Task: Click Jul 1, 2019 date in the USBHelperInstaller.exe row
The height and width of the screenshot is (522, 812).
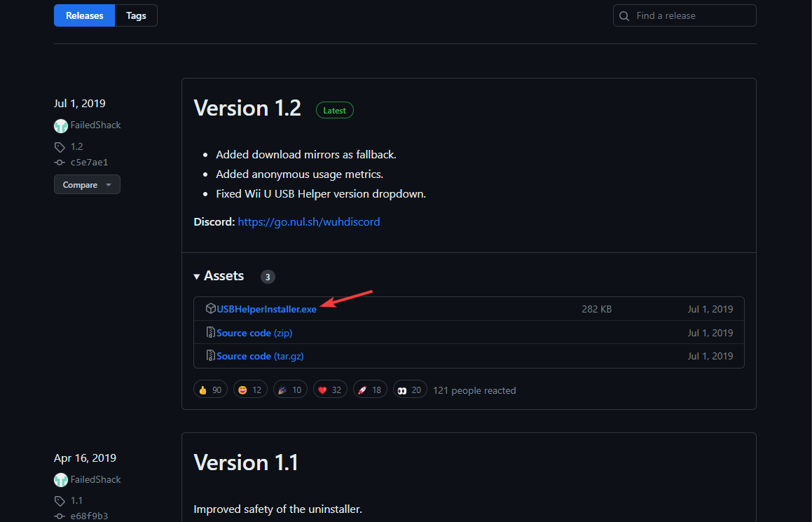Action: (x=710, y=309)
